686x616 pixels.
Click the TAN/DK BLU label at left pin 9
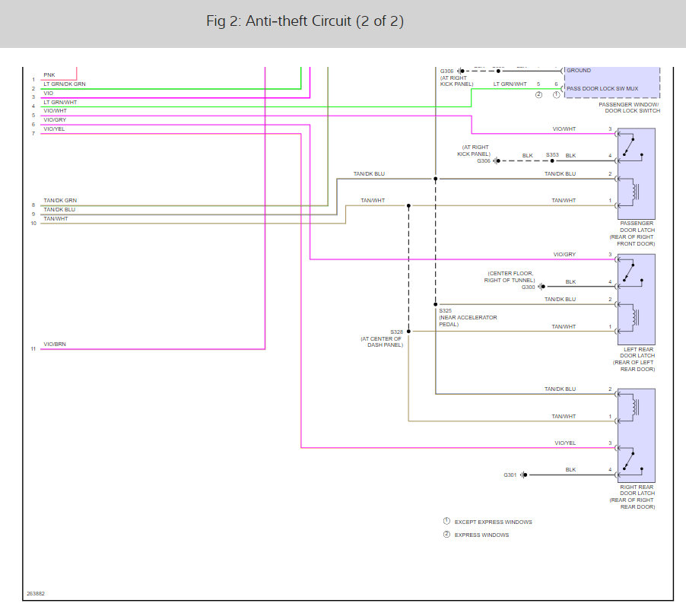point(59,210)
